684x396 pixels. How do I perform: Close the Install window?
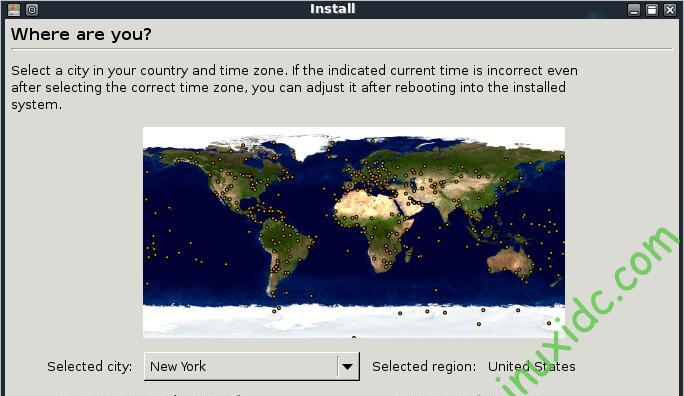click(670, 10)
